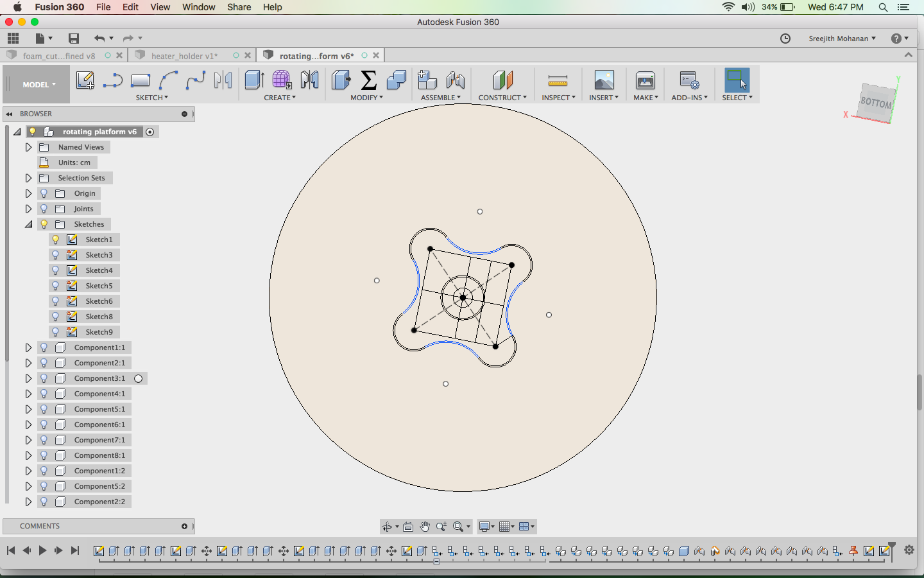Image resolution: width=924 pixels, height=578 pixels.
Task: Expand the Selection Sets folder
Action: point(28,178)
